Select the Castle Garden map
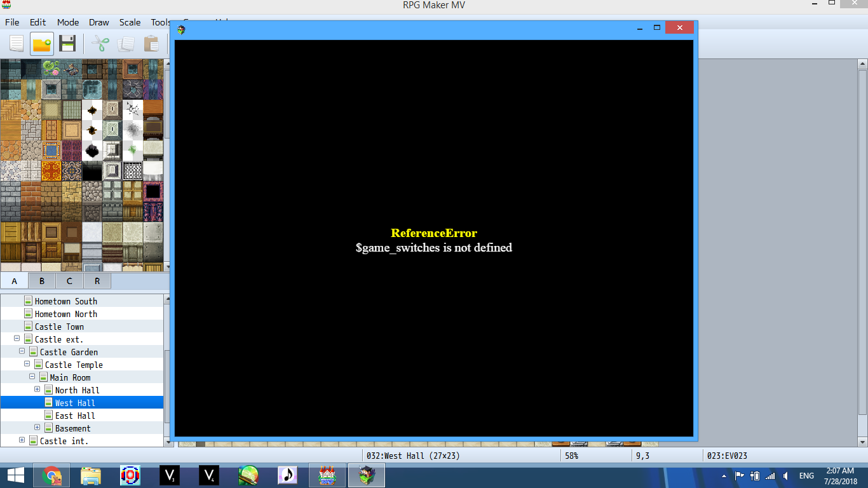Image resolution: width=868 pixels, height=488 pixels. pyautogui.click(x=69, y=352)
